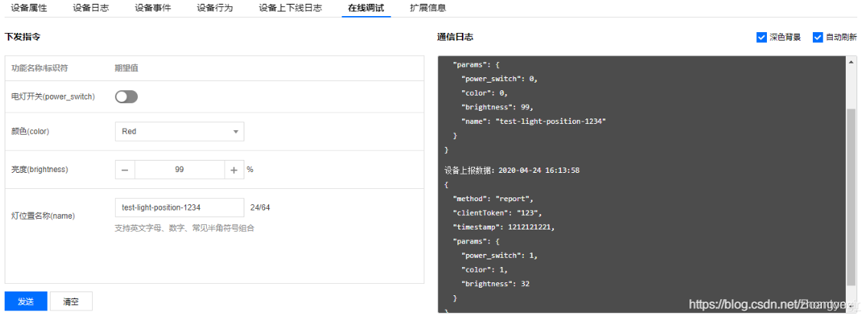Click the "name": "test-light-position-1234" log line
The height and width of the screenshot is (319, 868).
(534, 121)
